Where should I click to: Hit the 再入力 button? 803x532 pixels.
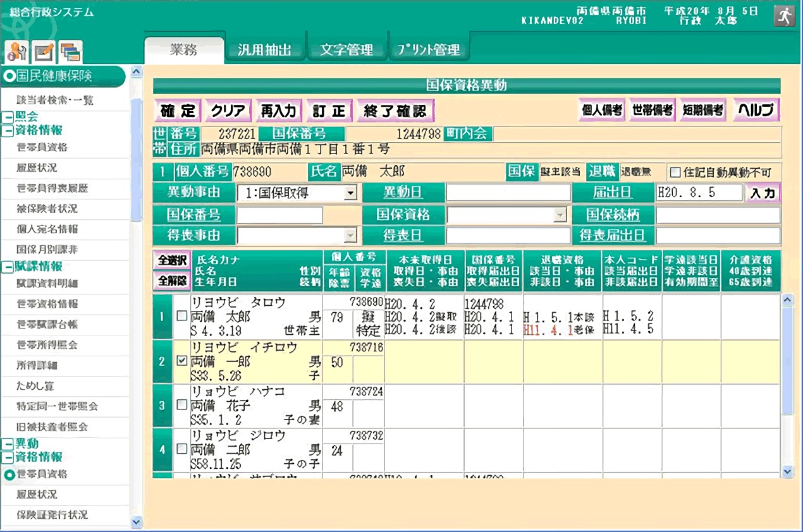point(279,111)
